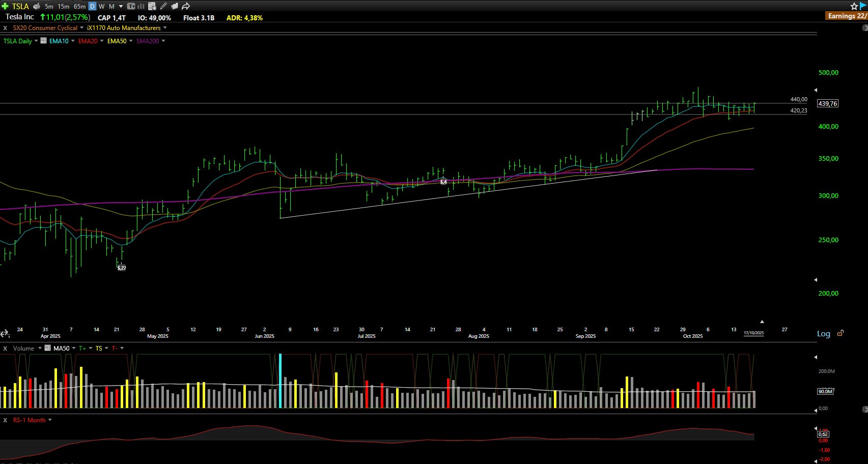
Task: Open the timeframe dropdown arrow after M
Action: (x=121, y=6)
